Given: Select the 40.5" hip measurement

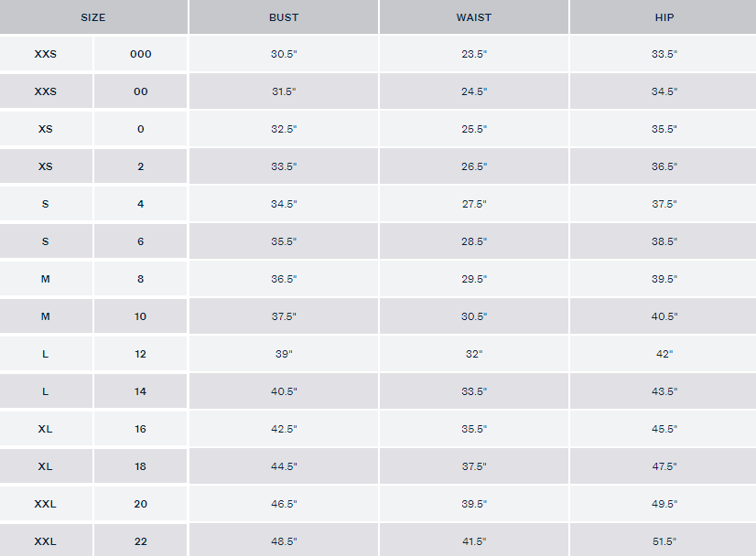Looking at the screenshot, I should click(x=664, y=316).
